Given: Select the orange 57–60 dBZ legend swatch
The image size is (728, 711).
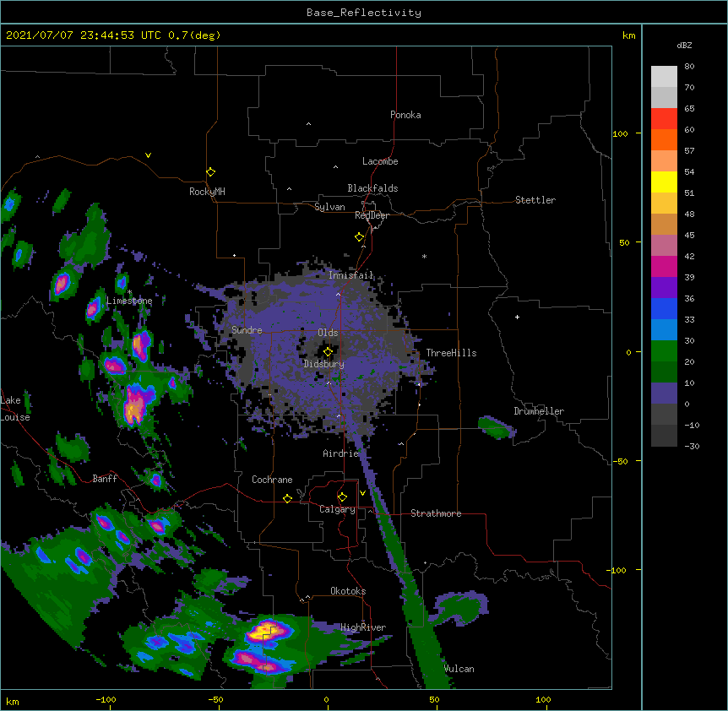Looking at the screenshot, I should click(664, 139).
